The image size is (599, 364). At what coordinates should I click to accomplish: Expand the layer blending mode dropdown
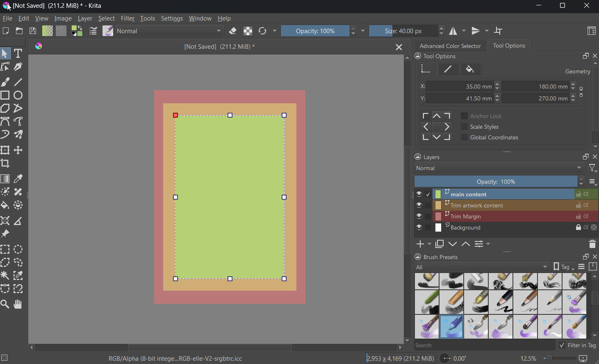(499, 168)
